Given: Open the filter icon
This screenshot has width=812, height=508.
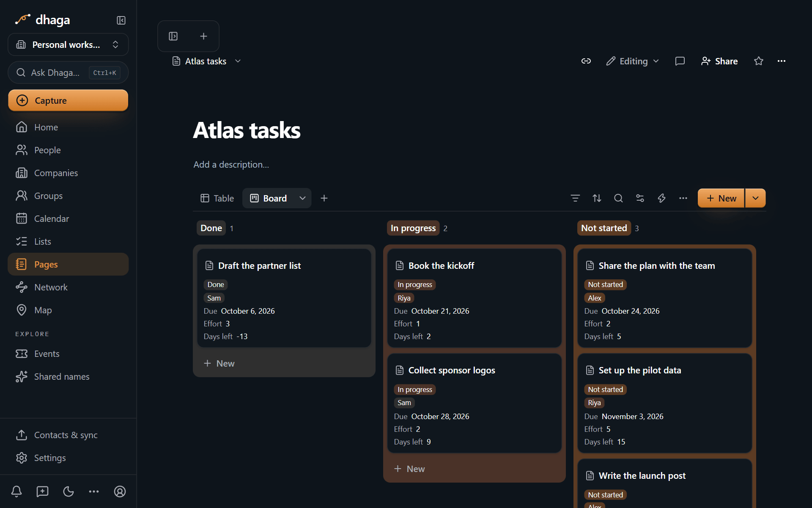Looking at the screenshot, I should tap(575, 198).
